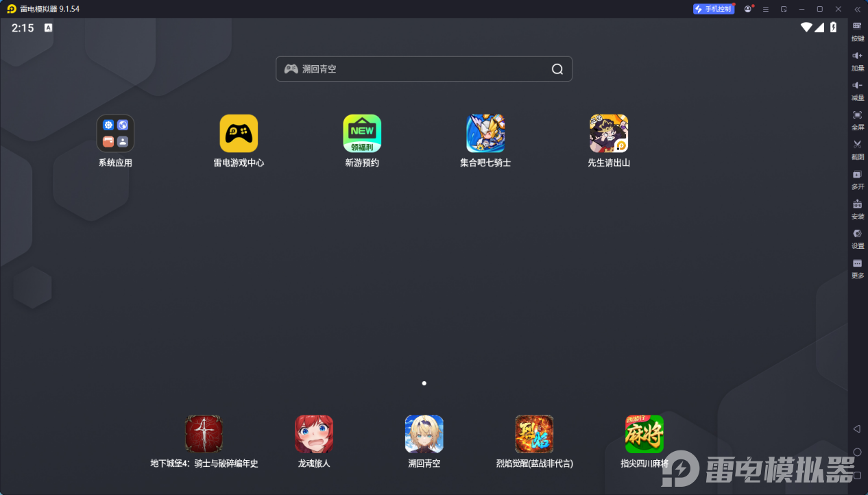Open 地下城堡4 game in the dock
This screenshot has width=868, height=495.
[x=204, y=434]
